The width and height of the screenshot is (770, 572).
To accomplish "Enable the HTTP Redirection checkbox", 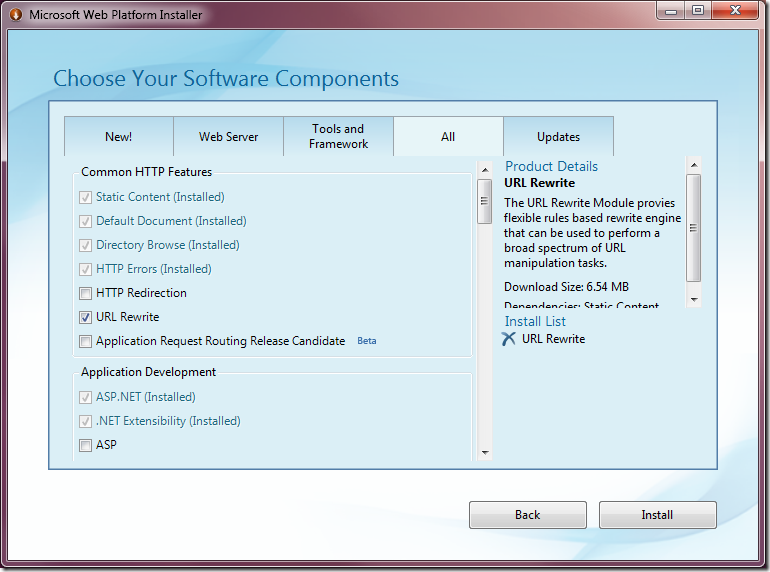I will (x=85, y=294).
